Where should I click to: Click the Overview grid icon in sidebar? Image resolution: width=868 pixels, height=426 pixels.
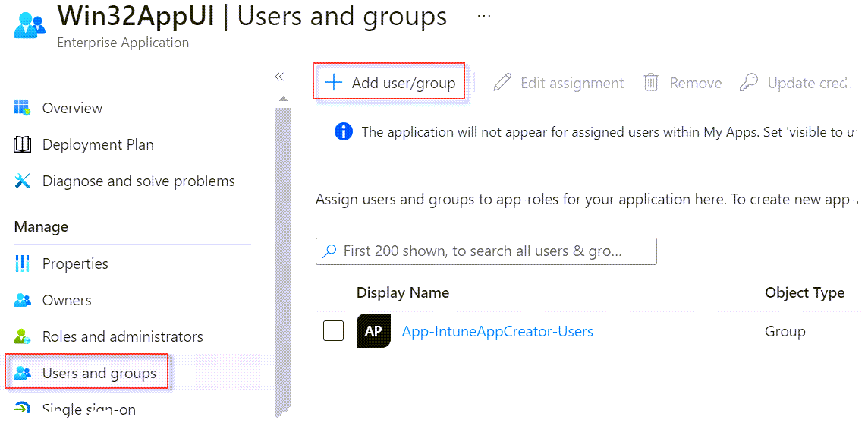pos(23,108)
